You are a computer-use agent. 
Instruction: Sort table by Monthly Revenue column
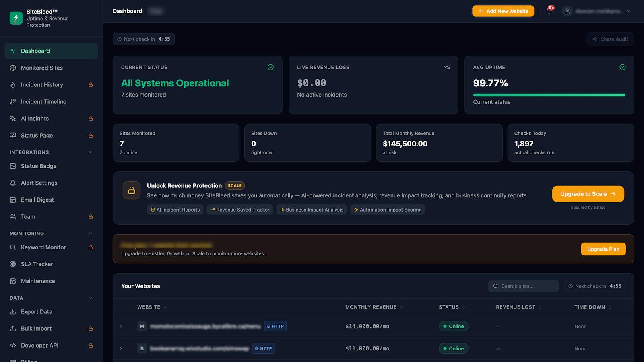(x=374, y=307)
